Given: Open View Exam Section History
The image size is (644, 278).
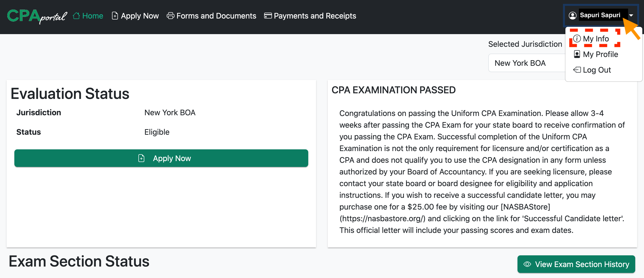Looking at the screenshot, I should tap(576, 264).
